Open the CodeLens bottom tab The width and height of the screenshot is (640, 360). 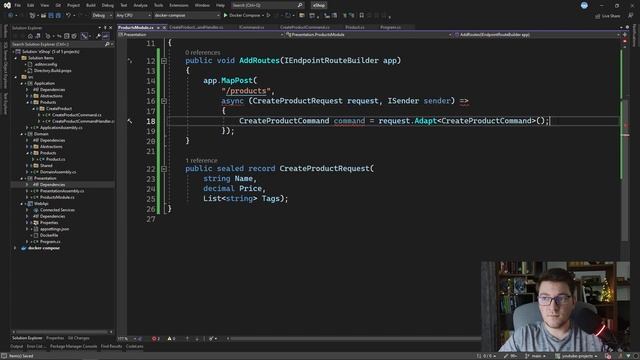135,347
